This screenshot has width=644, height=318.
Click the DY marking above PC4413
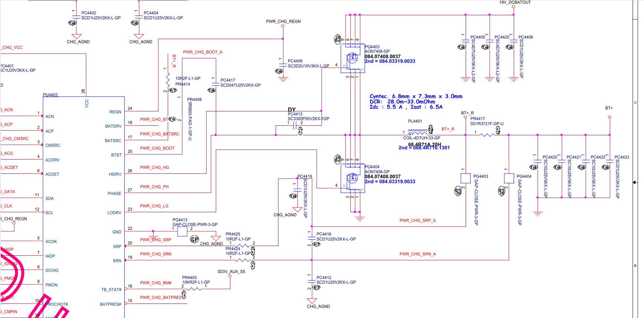coord(292,110)
